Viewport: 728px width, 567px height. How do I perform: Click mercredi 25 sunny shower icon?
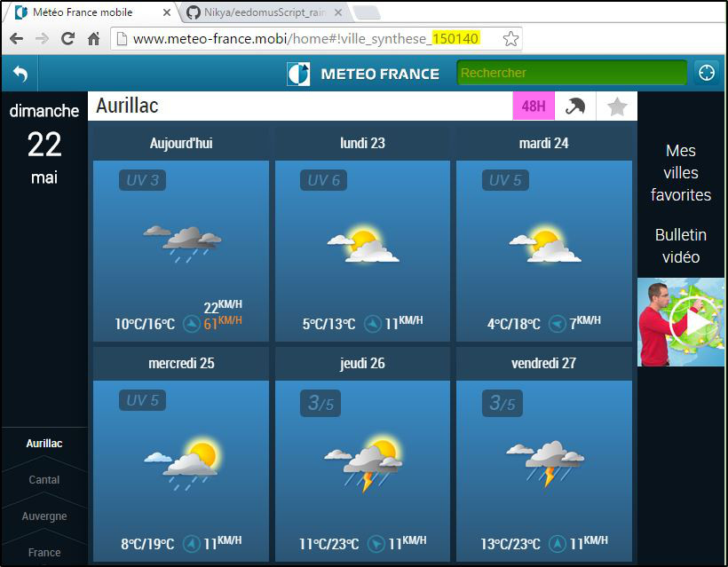[182, 465]
